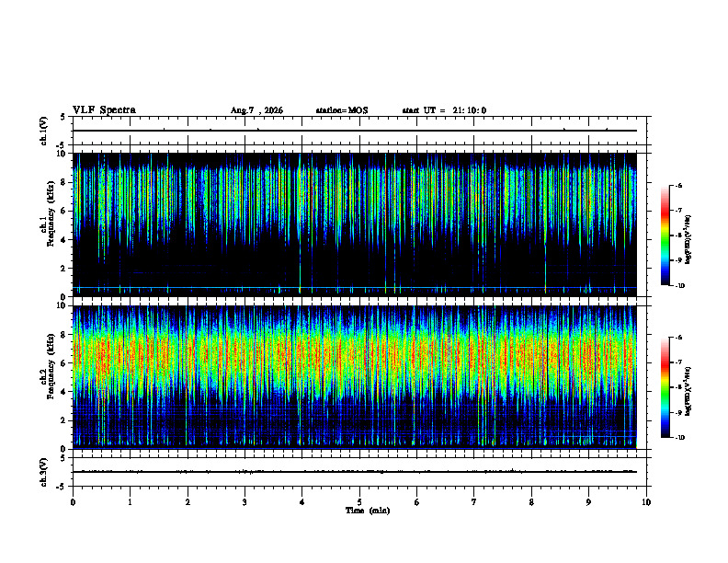Viewport: 728px width, 563px height.
Task: Select the "Aug.7 , 2026" date text
Action: [256, 110]
